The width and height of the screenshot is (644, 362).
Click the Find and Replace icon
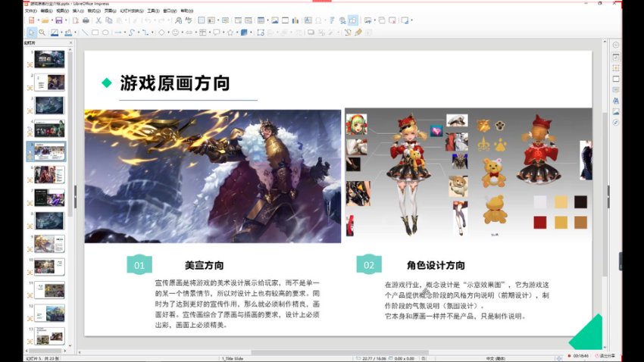point(178,20)
